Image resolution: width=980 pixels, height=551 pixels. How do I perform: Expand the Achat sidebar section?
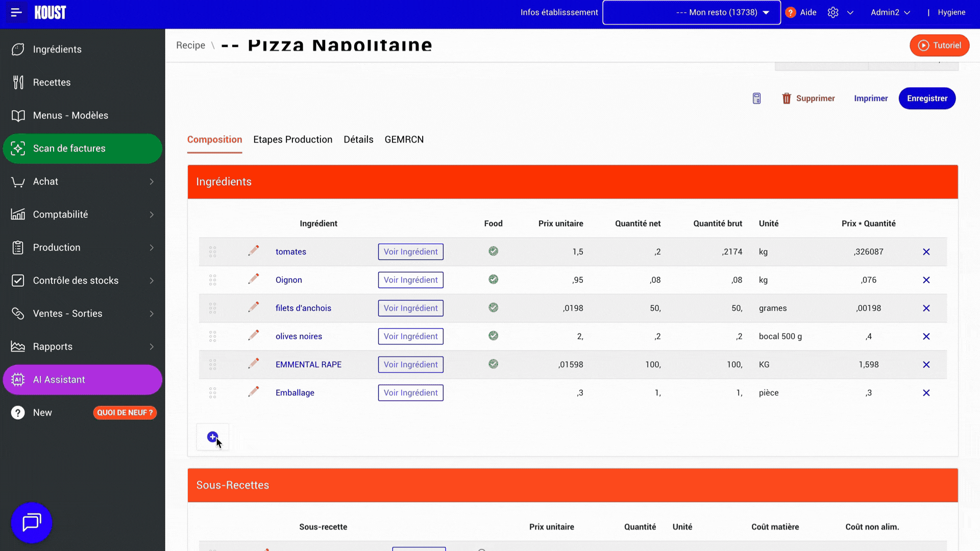coord(45,181)
